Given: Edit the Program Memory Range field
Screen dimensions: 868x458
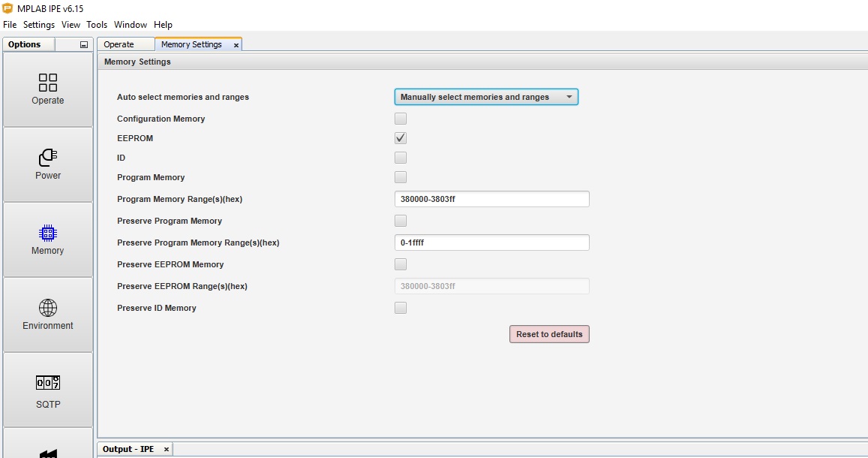Looking at the screenshot, I should pyautogui.click(x=491, y=198).
